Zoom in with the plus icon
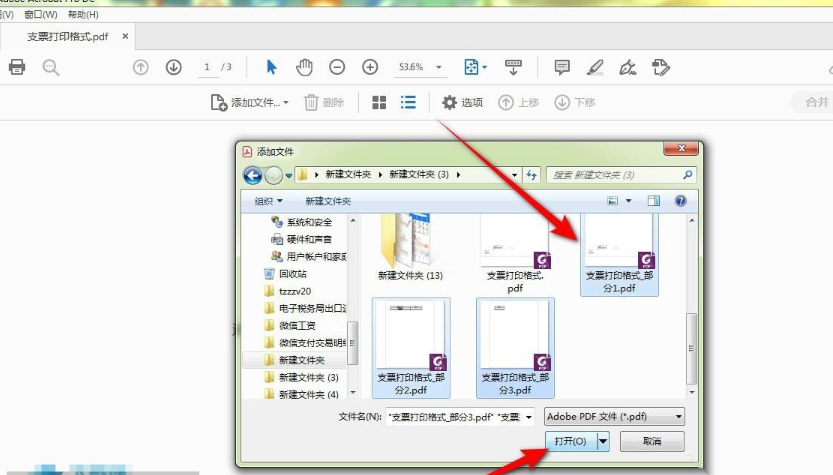 [x=370, y=67]
